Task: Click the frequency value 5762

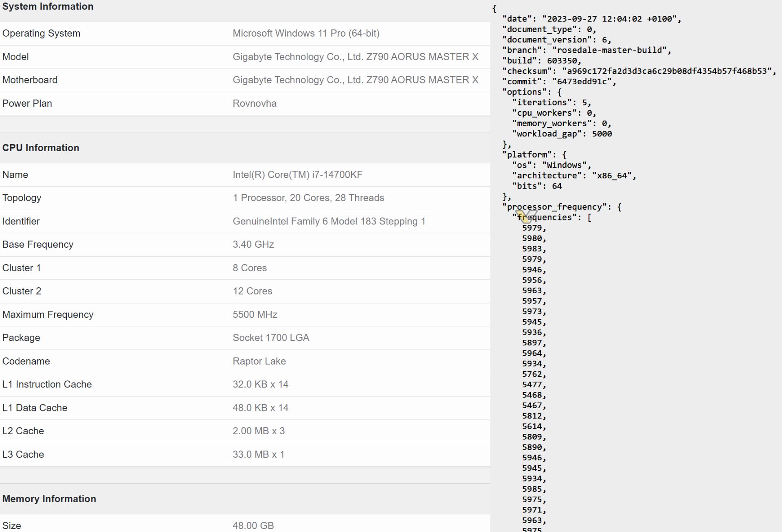Action: pos(532,374)
